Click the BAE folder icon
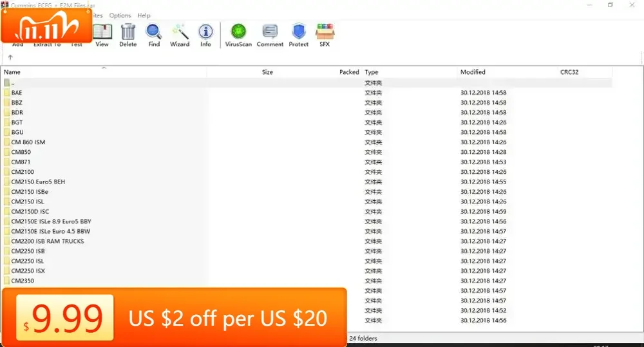Screen dimensions: 644x347 [6, 93]
